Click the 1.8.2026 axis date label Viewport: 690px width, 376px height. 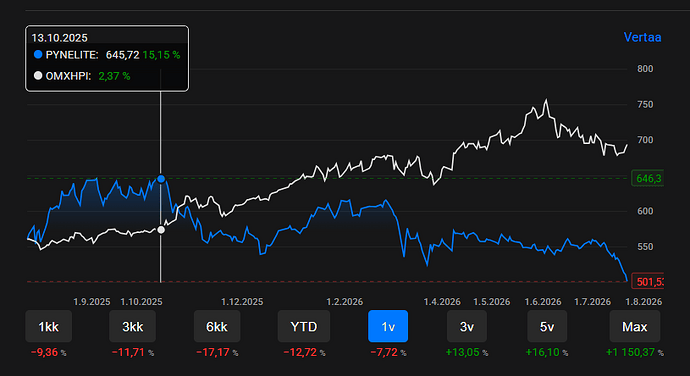click(x=644, y=302)
